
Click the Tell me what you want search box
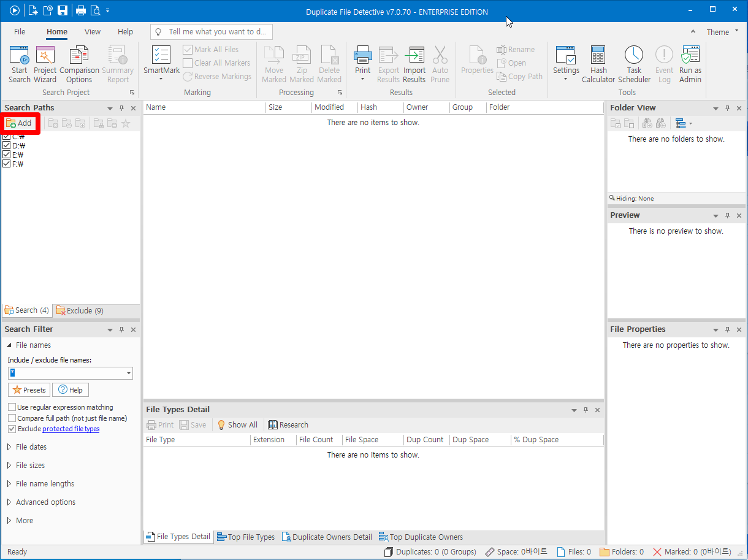click(x=212, y=32)
